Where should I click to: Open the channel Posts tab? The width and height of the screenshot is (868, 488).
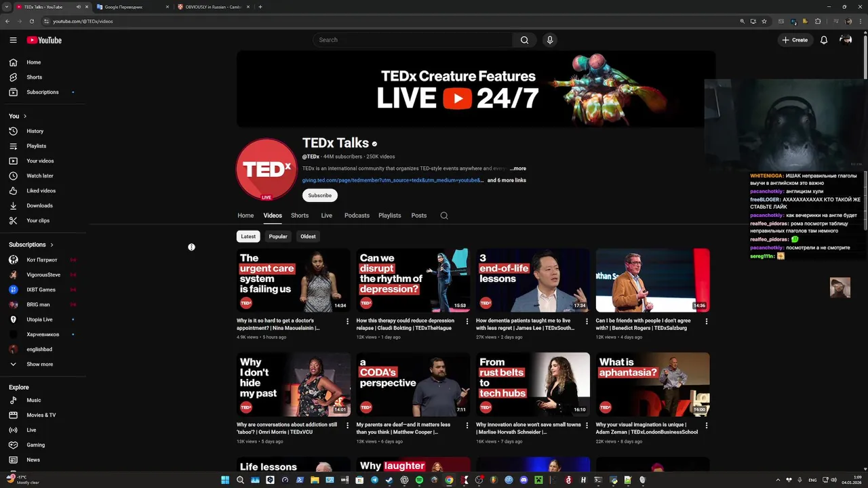(x=419, y=216)
